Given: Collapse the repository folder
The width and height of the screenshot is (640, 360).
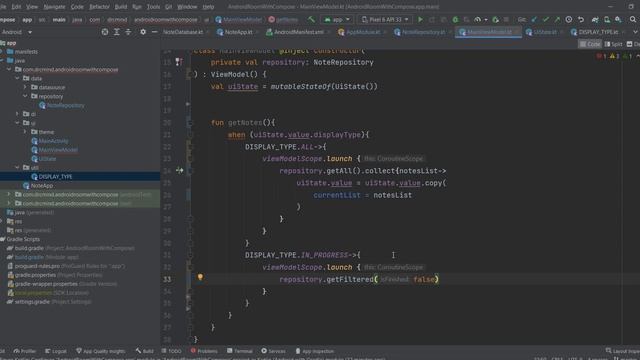Looking at the screenshot, I should pos(25,96).
